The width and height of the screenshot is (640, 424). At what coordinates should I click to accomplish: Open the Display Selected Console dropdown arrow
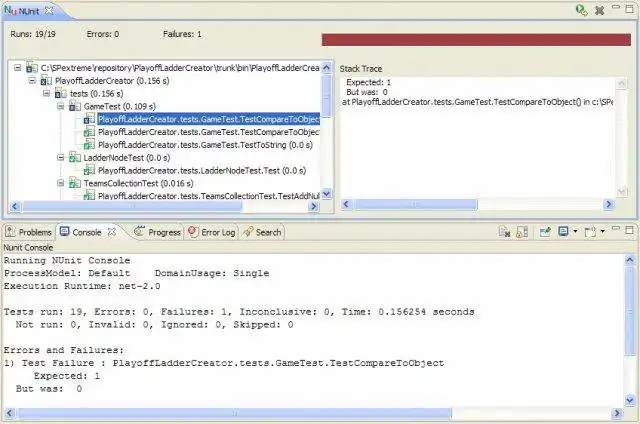tap(575, 232)
